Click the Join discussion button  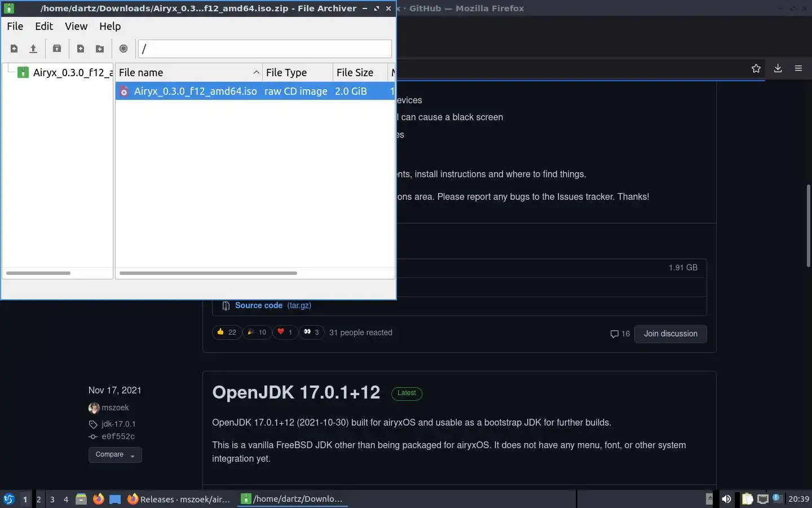point(670,334)
